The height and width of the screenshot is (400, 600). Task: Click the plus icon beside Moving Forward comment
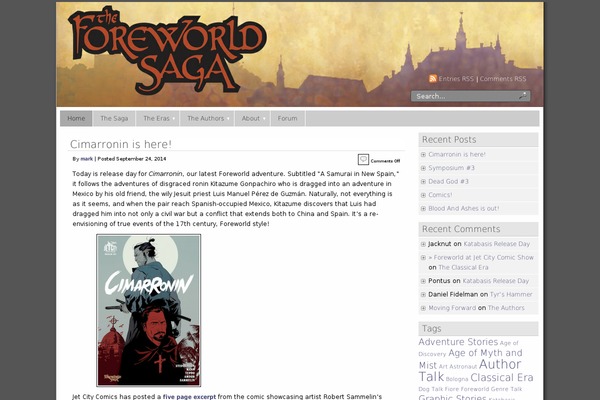[423, 308]
